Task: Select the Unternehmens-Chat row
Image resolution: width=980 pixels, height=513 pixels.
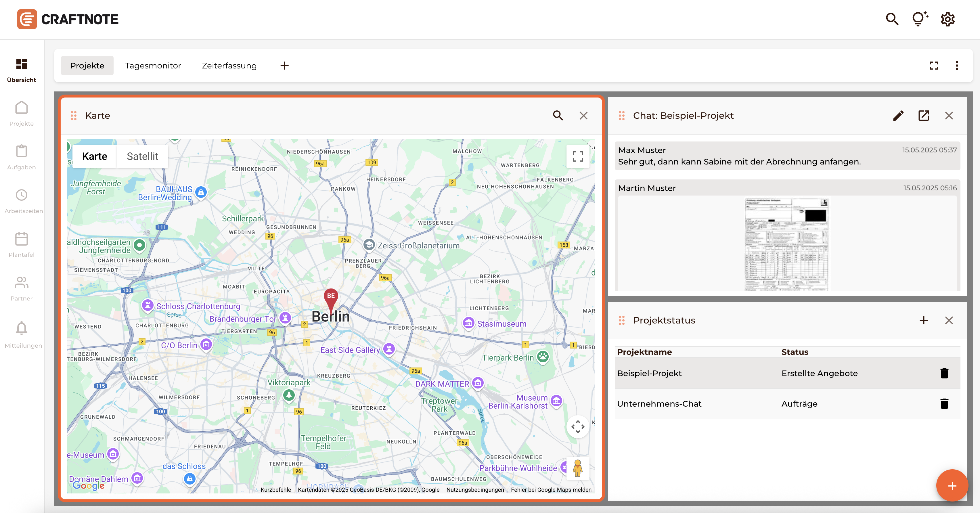Action: point(787,403)
